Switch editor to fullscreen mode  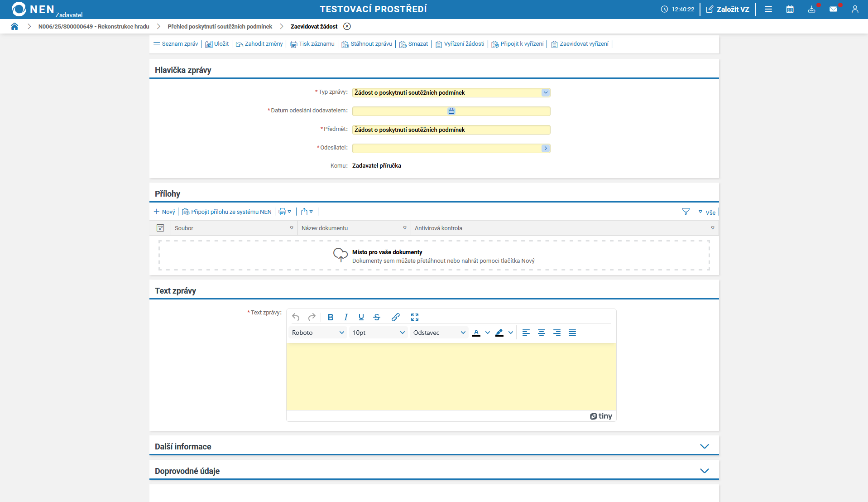(x=414, y=317)
